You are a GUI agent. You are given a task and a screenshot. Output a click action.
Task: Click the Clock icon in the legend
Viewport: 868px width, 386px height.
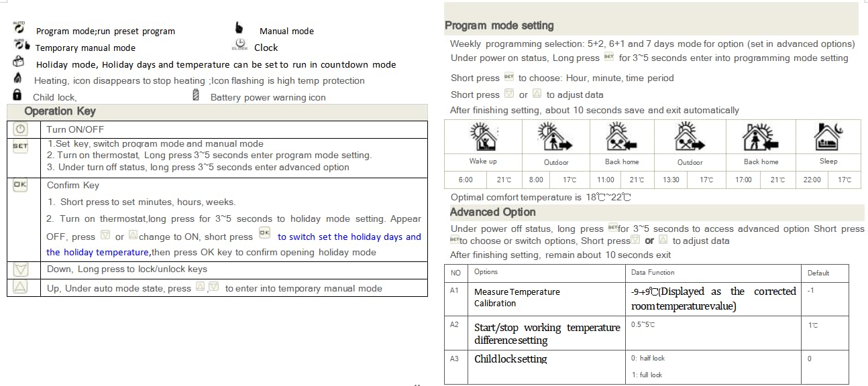[x=240, y=45]
